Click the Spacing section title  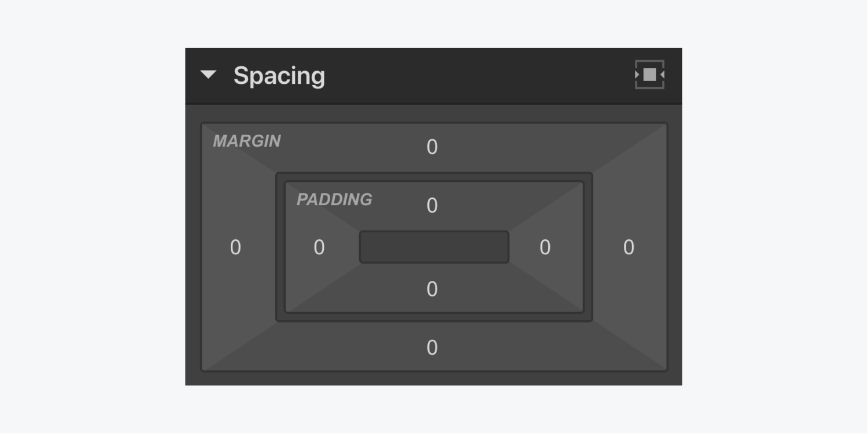pos(279,76)
